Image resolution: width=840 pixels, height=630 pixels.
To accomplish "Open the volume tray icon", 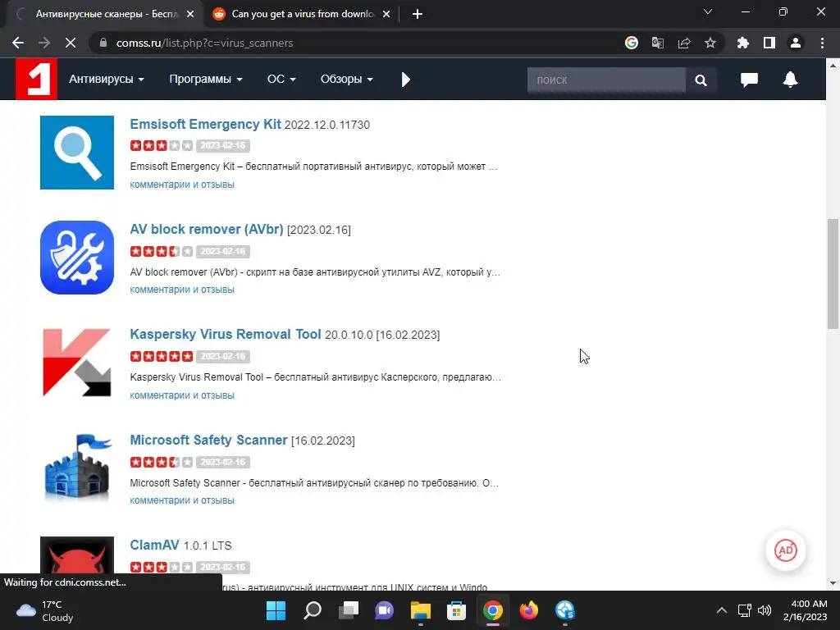I will [765, 610].
